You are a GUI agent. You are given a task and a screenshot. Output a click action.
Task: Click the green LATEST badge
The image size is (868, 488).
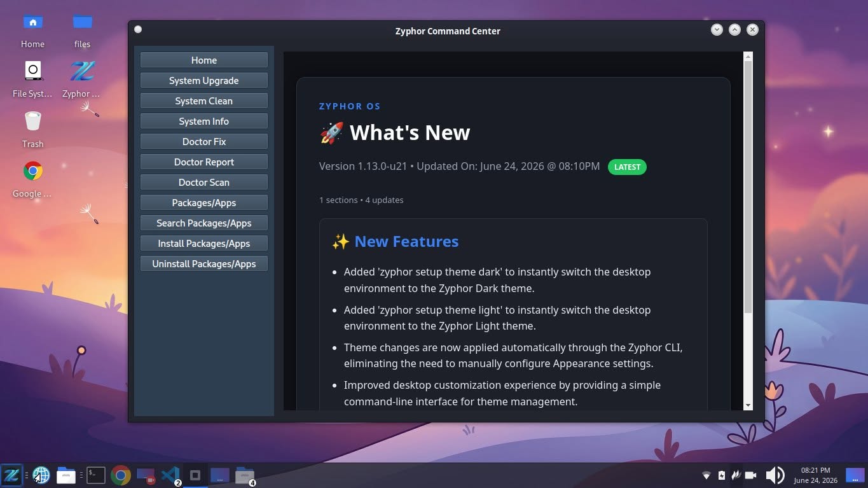click(627, 167)
